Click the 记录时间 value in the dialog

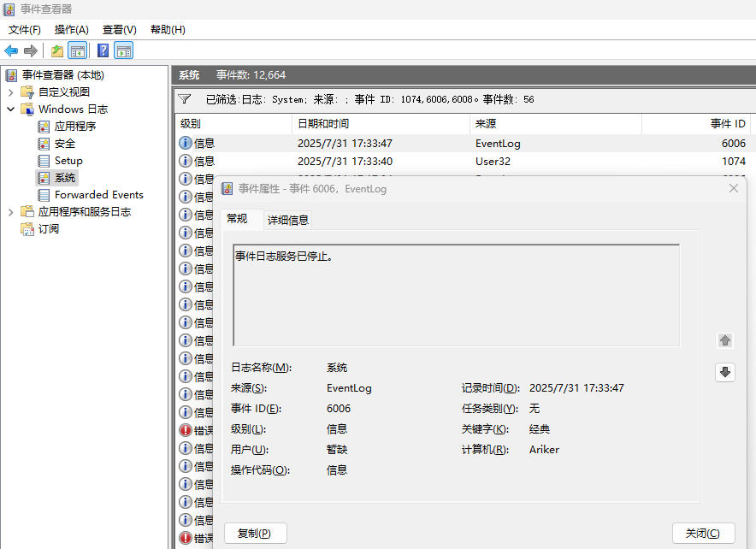click(576, 388)
